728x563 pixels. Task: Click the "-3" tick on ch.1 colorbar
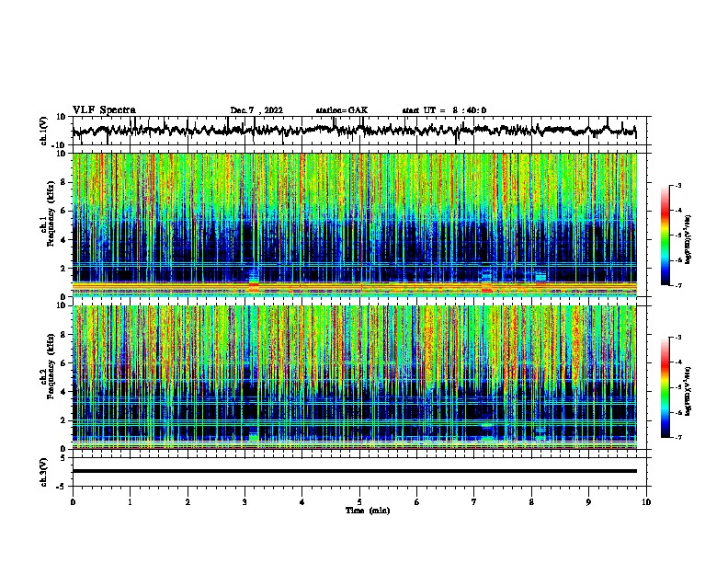coord(677,185)
